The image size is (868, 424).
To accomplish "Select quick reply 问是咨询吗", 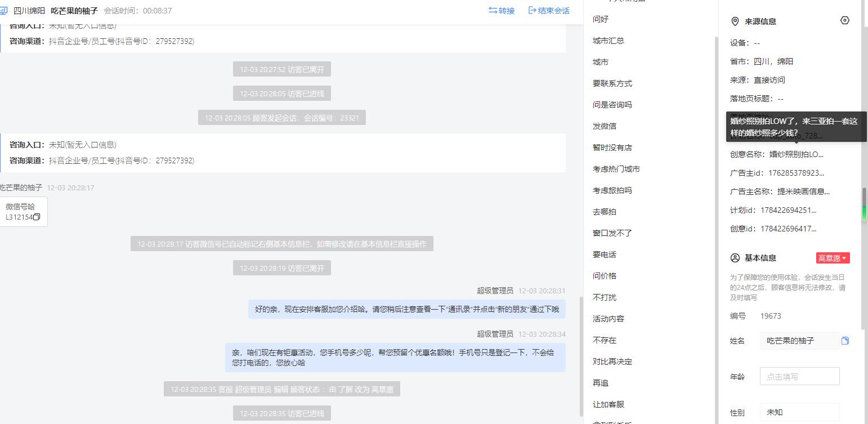I will pyautogui.click(x=612, y=105).
